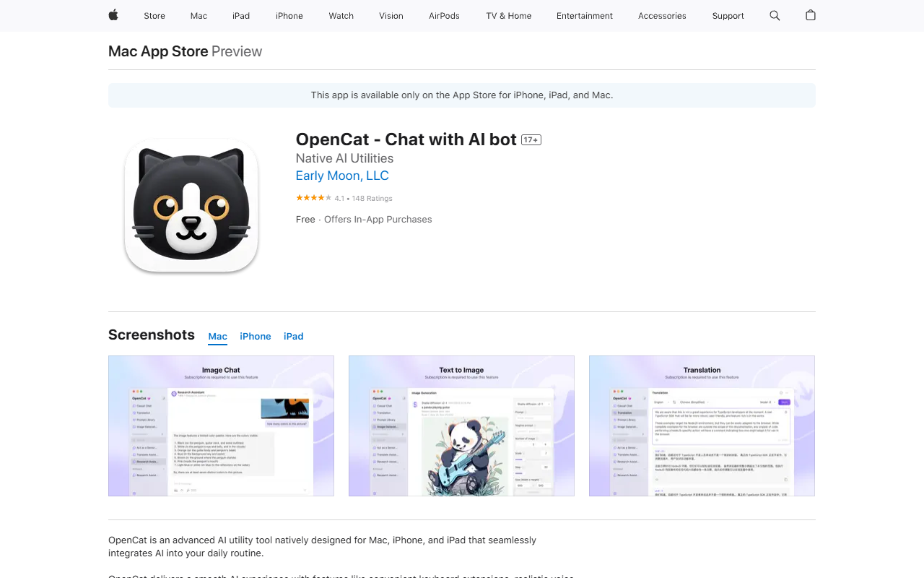This screenshot has height=578, width=924.
Task: Go to AirPods in navigation
Action: [444, 16]
